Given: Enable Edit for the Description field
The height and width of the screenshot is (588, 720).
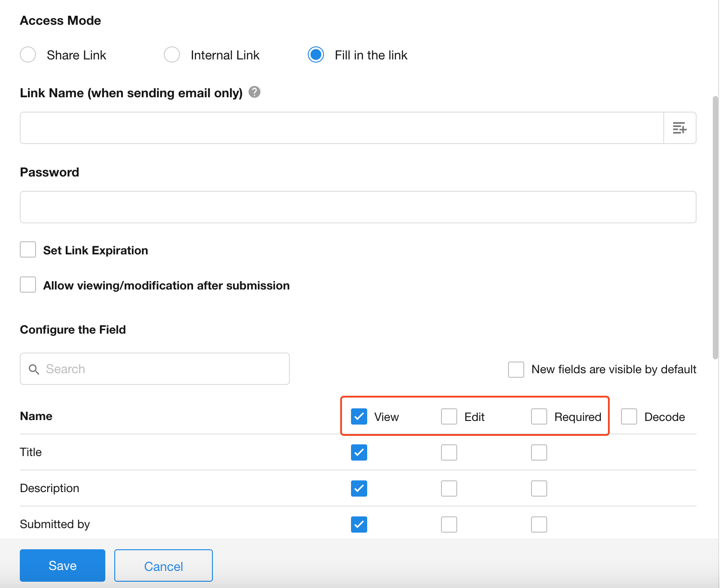Looking at the screenshot, I should [x=449, y=488].
